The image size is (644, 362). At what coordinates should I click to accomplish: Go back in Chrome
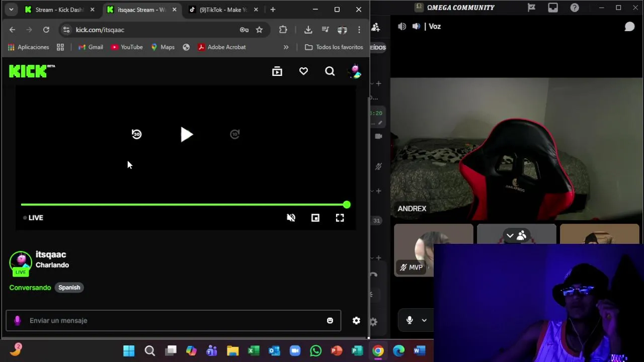12,30
